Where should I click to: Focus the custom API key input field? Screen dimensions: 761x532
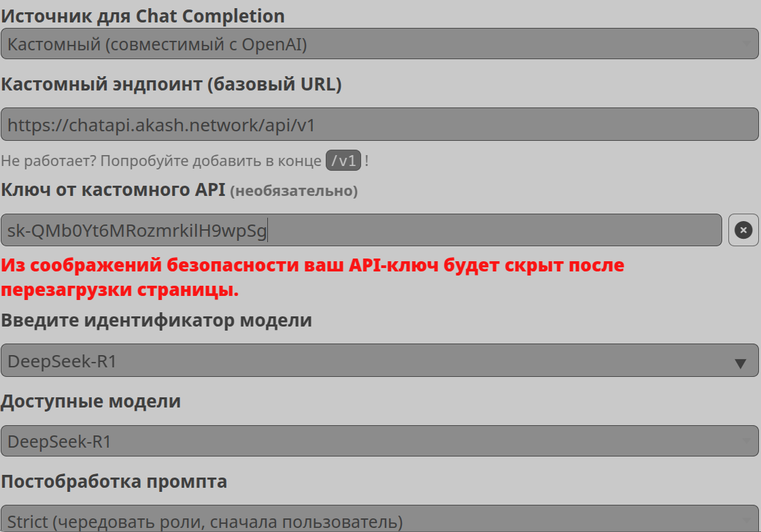(x=361, y=230)
